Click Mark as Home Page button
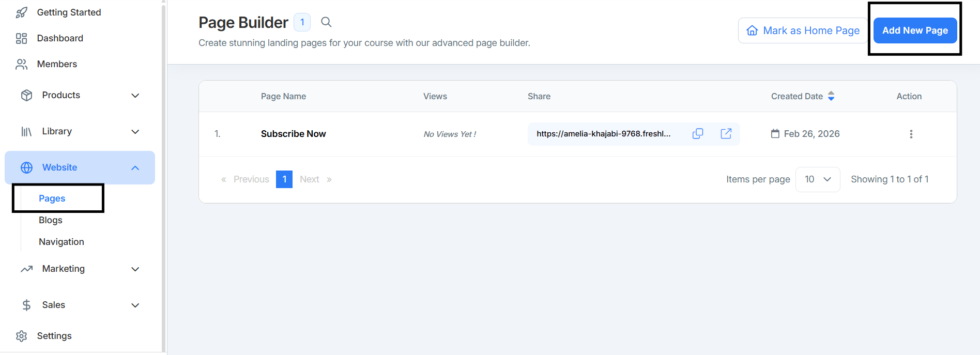 point(803,30)
